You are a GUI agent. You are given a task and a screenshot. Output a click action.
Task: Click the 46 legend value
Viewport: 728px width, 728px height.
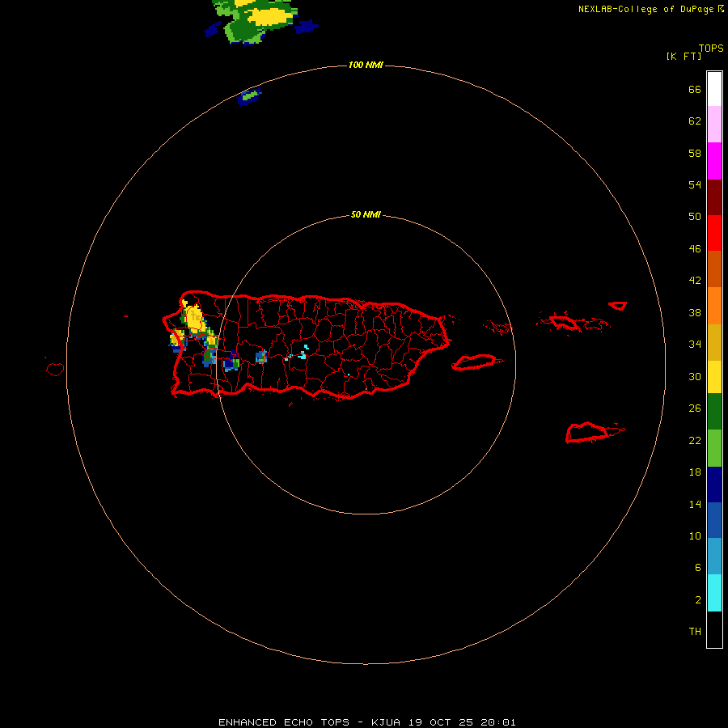click(x=695, y=249)
